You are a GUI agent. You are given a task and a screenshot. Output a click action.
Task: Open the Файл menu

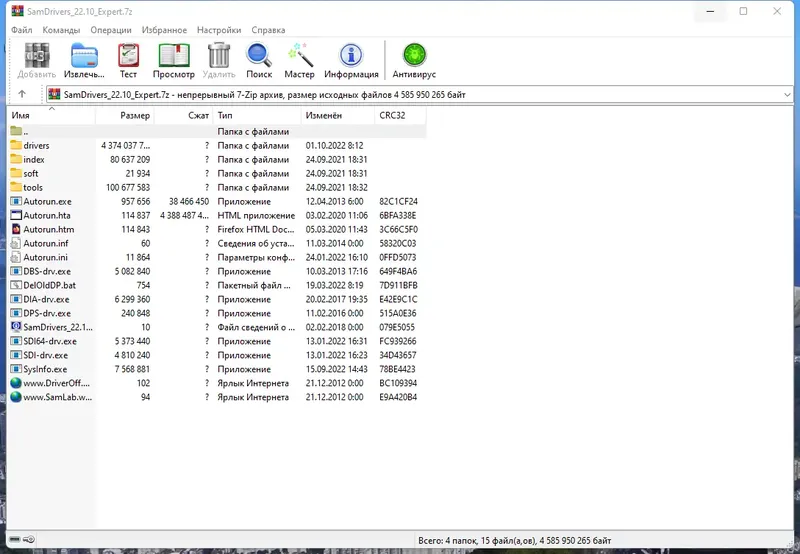[x=21, y=30]
